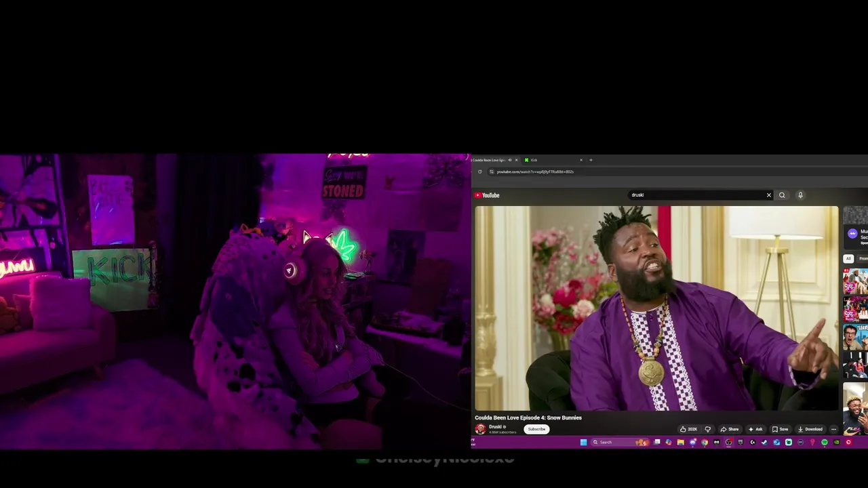Mute the tab using the speaker icon
The width and height of the screenshot is (868, 488).
pyautogui.click(x=509, y=160)
